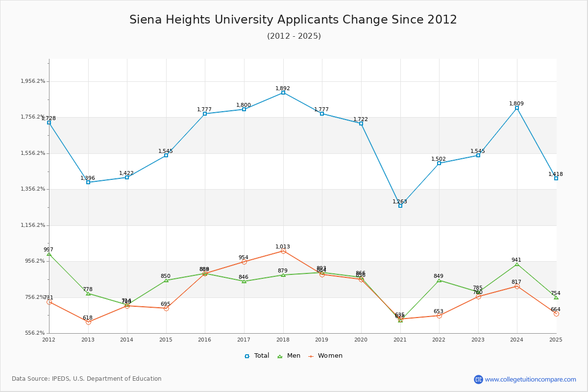Click the 1,956.2% y-axis label
Screen dimensions: 588x392
(x=33, y=81)
